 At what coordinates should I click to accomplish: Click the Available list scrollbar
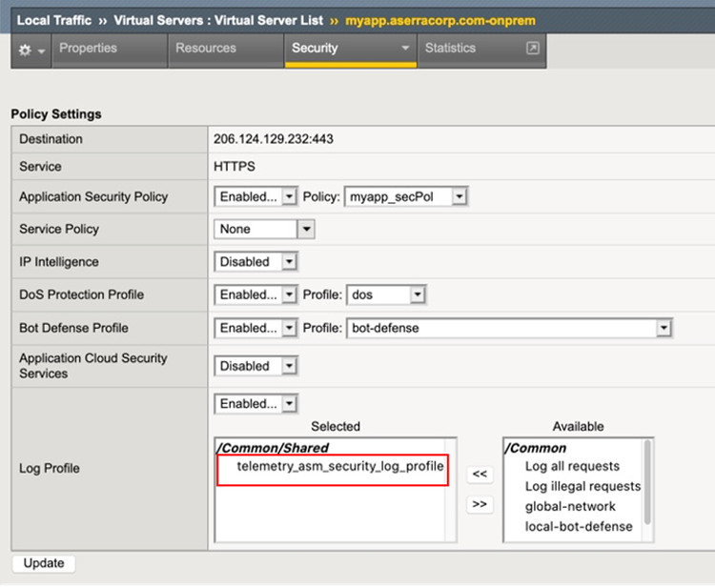click(x=649, y=479)
